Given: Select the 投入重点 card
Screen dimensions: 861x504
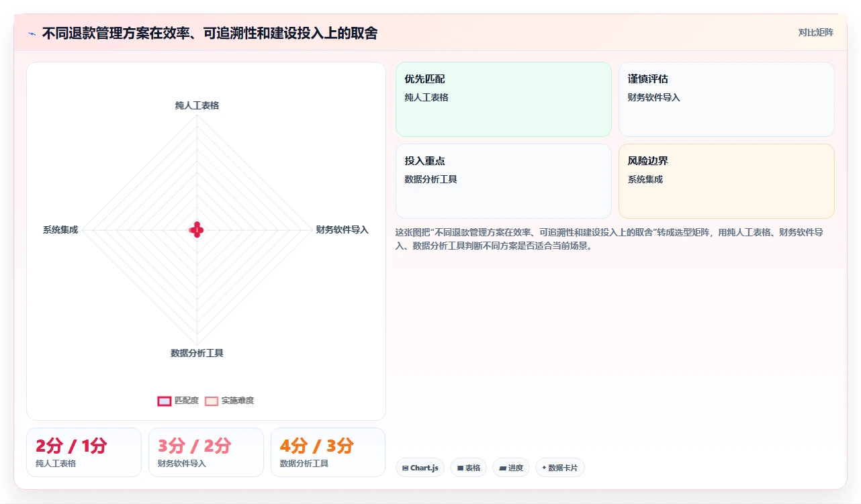Looking at the screenshot, I should tap(503, 181).
